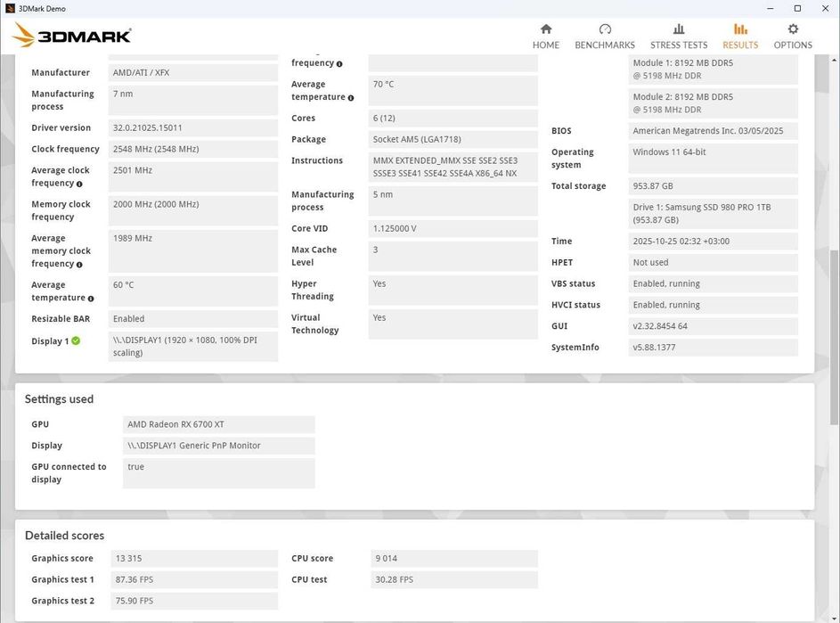
Task: Click the Detailed scores heading
Action: (64, 535)
